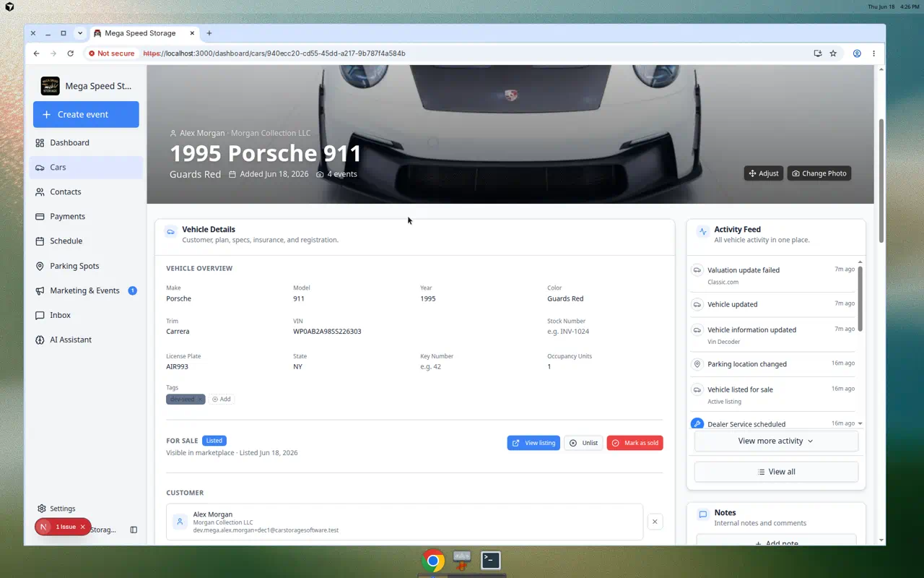Open Marketing & Events section
Viewport: 924px width, 578px height.
pos(86,290)
